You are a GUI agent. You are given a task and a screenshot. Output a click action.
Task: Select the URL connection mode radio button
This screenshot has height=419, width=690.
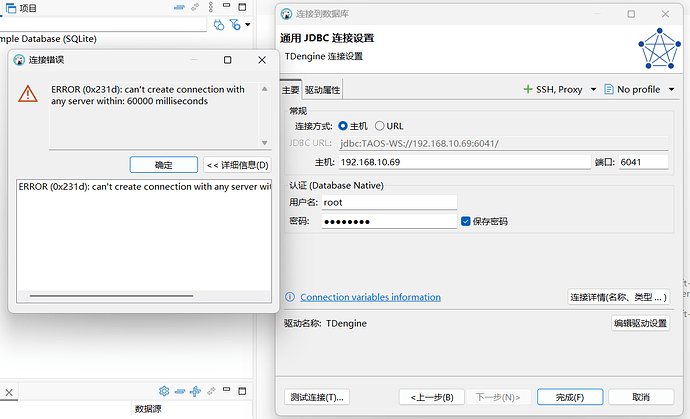[379, 126]
